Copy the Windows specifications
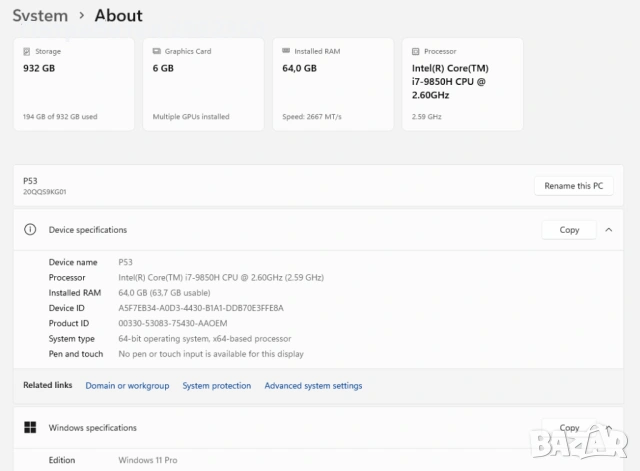The image size is (640, 471). (x=569, y=428)
